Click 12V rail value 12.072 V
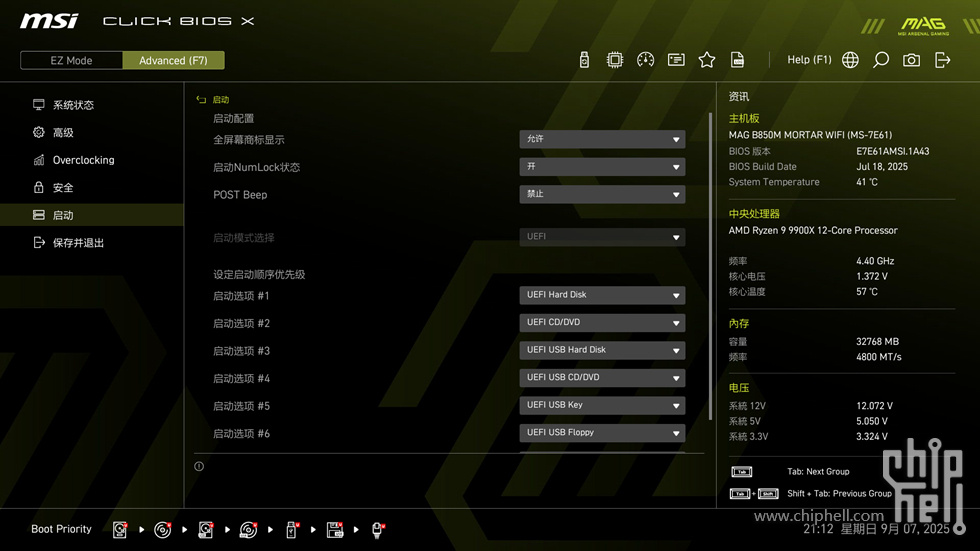The width and height of the screenshot is (980, 551). pos(874,406)
